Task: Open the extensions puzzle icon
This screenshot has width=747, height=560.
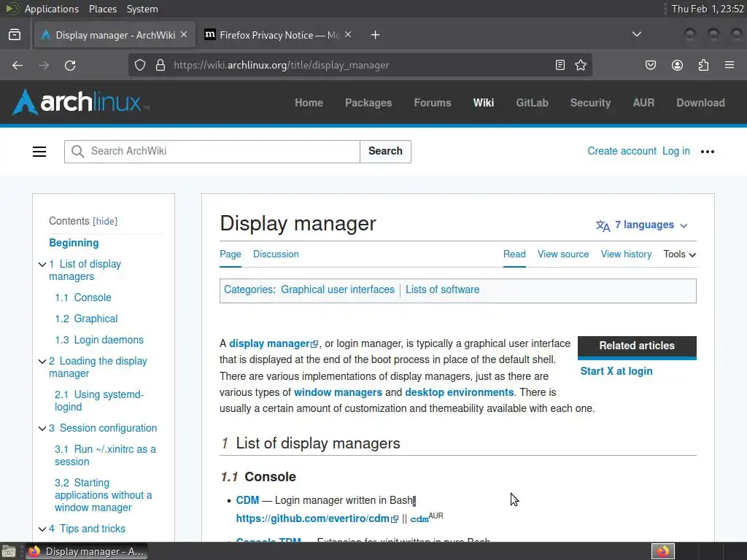Action: point(703,65)
